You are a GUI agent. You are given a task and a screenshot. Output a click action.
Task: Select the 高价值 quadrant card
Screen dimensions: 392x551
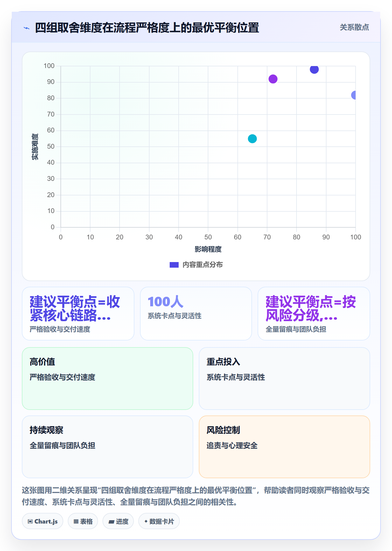108,379
